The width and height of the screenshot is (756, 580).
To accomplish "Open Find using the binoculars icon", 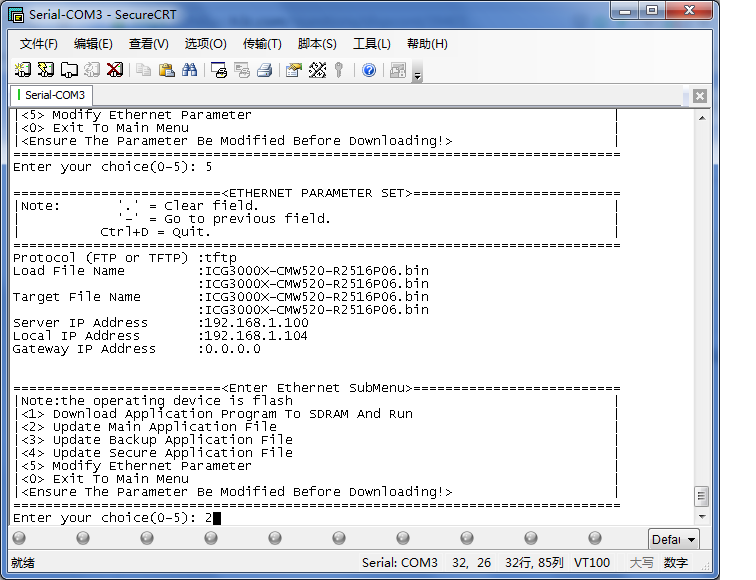I will tap(189, 70).
